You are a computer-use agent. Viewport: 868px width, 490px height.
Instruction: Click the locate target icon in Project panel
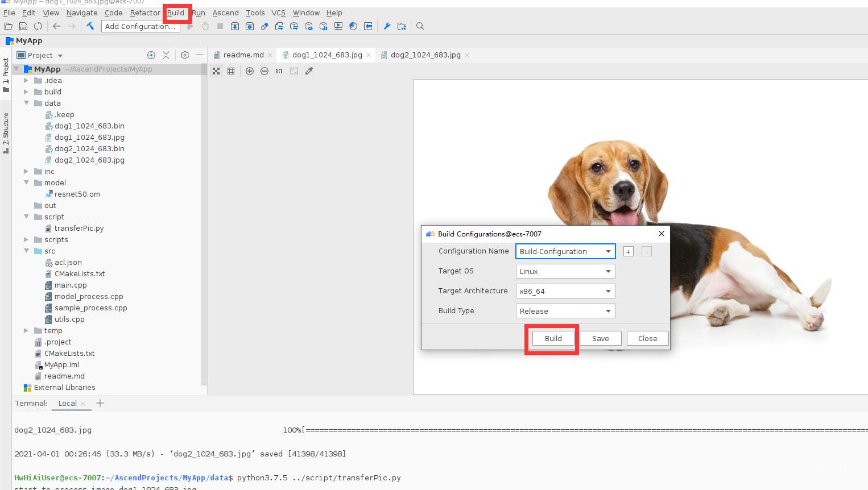(151, 55)
